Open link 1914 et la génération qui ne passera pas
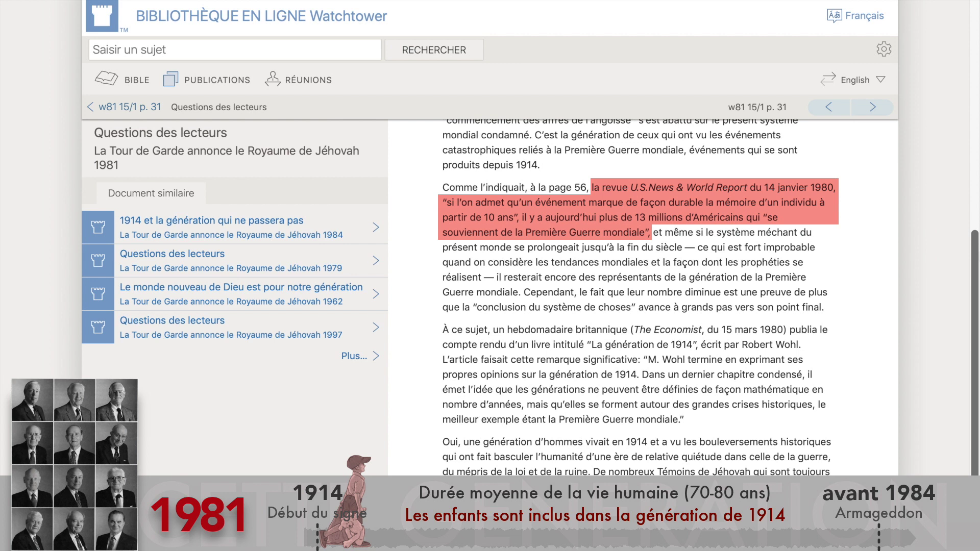The image size is (980, 551). click(x=211, y=220)
